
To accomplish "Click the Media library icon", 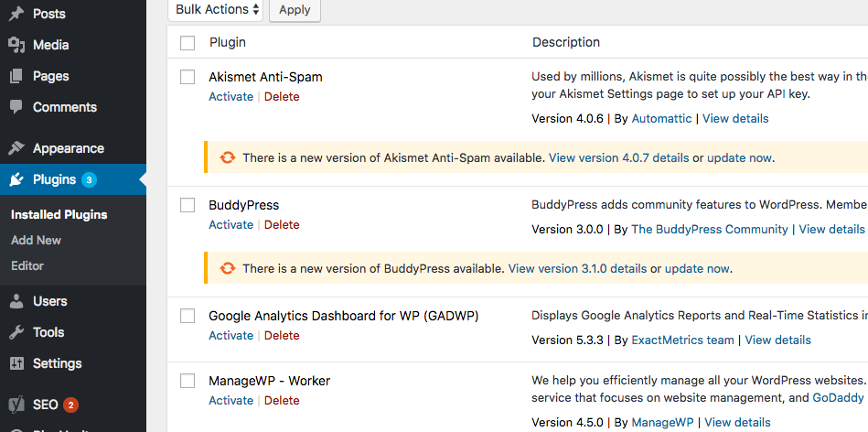I will click(x=16, y=45).
